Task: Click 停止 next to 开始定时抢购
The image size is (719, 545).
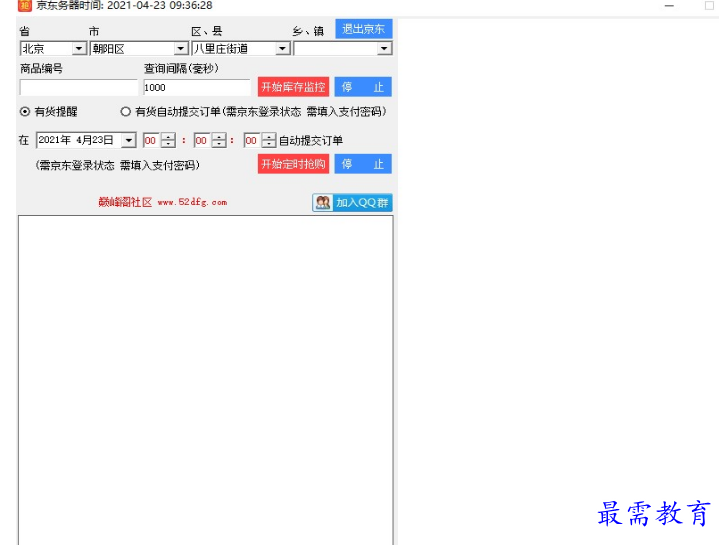Action: (x=363, y=164)
